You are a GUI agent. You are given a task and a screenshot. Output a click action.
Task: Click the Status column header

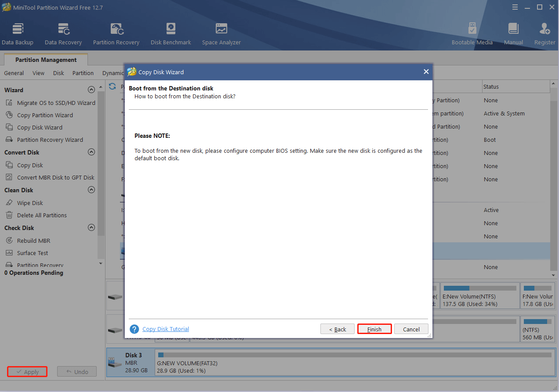[516, 86]
